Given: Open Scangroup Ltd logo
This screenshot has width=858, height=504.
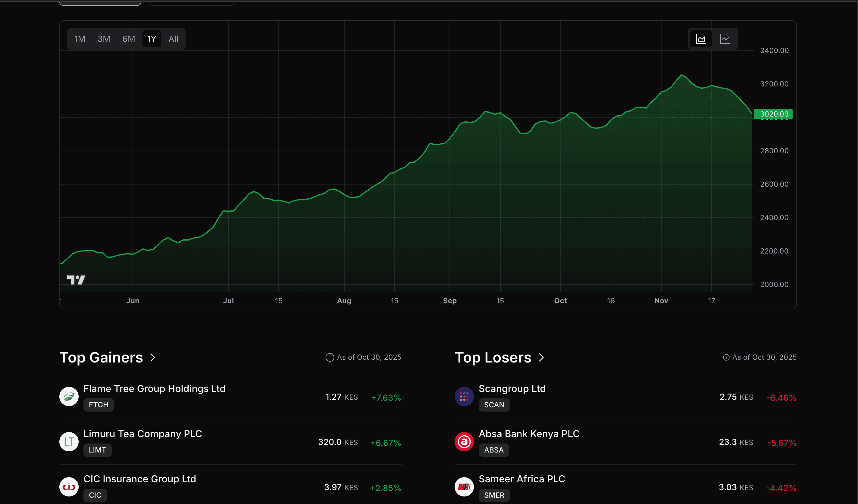Looking at the screenshot, I should coord(464,397).
